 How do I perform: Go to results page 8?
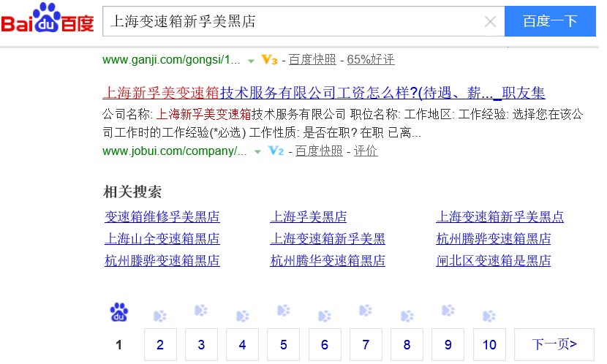pos(407,345)
